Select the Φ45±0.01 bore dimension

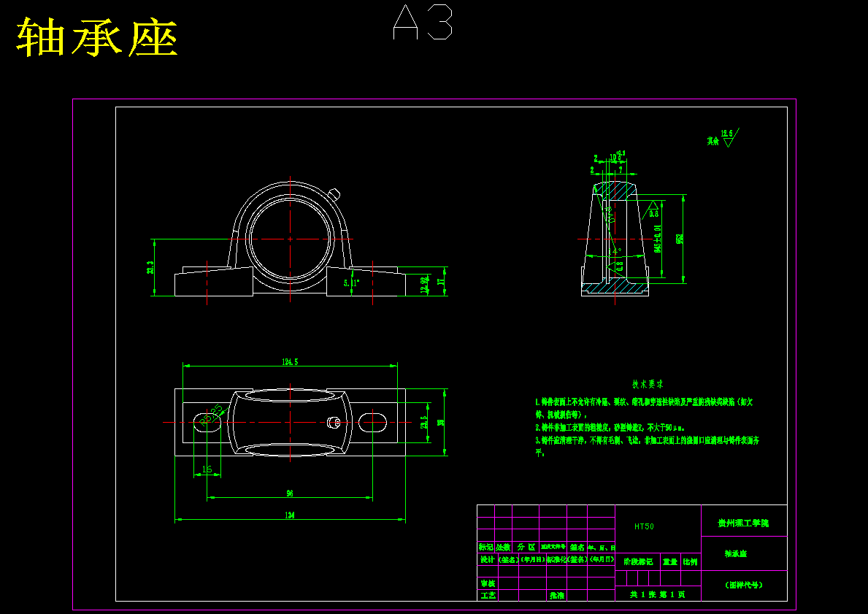pos(658,238)
